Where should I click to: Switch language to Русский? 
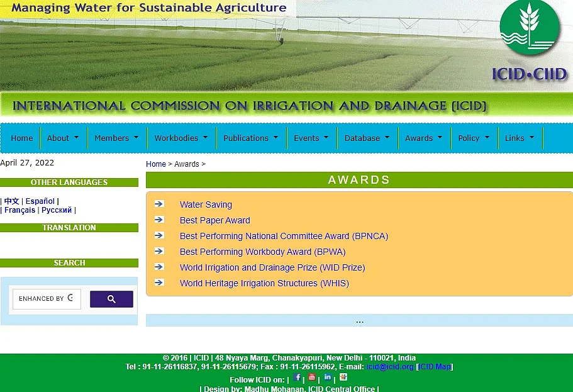click(x=57, y=210)
